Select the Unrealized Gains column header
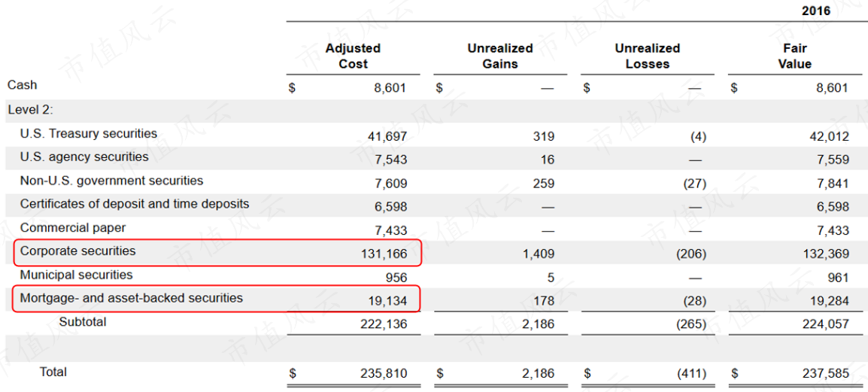The height and width of the screenshot is (392, 868). coord(499,56)
